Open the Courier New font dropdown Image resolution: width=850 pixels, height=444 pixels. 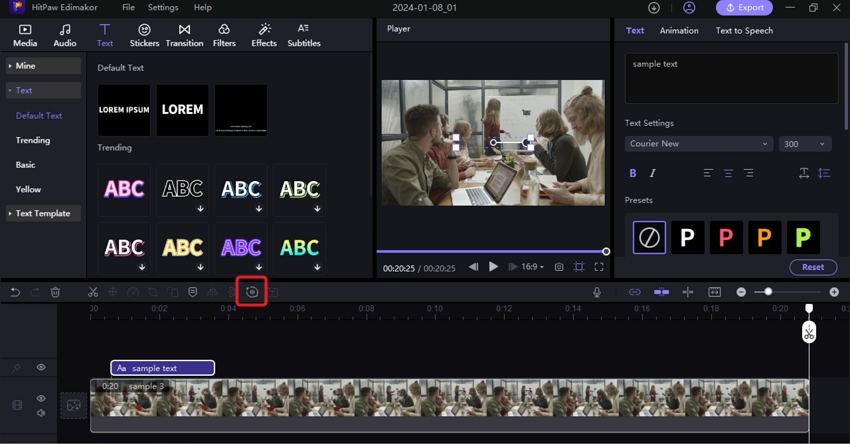pyautogui.click(x=698, y=144)
